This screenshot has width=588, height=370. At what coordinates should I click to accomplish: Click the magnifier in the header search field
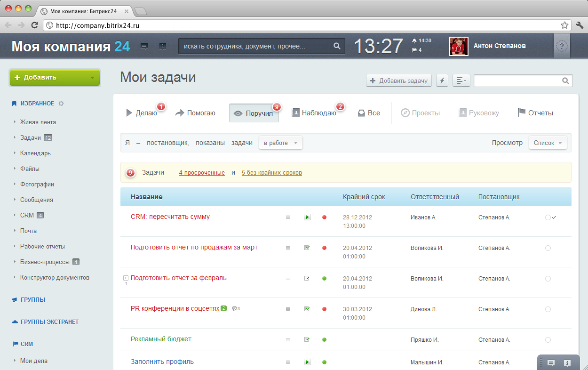pos(337,46)
